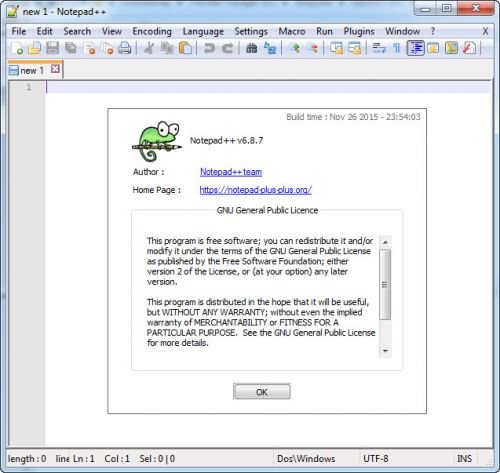Click the Copy toolbar icon
This screenshot has width=500, height=473.
167,48
